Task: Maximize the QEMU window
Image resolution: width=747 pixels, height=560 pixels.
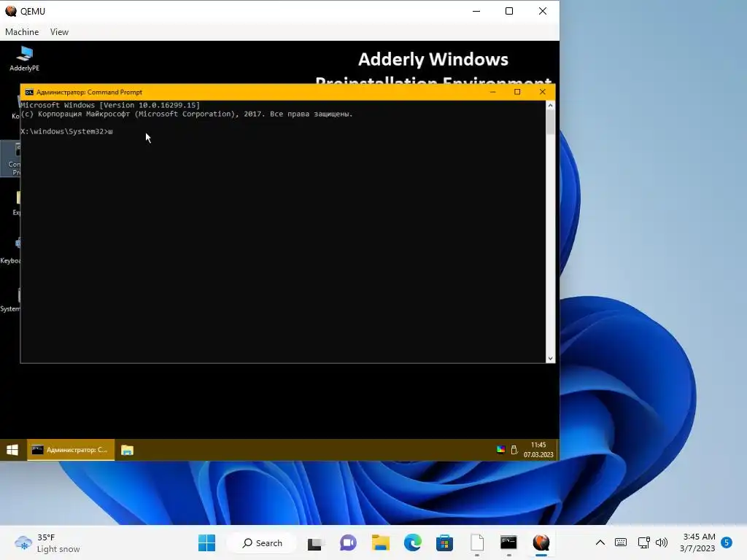Action: coord(509,11)
